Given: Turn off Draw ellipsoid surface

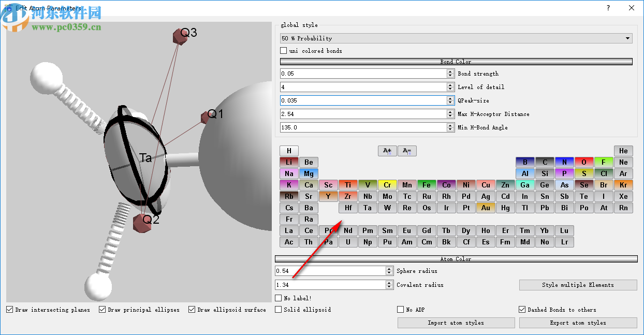Looking at the screenshot, I should [192, 310].
